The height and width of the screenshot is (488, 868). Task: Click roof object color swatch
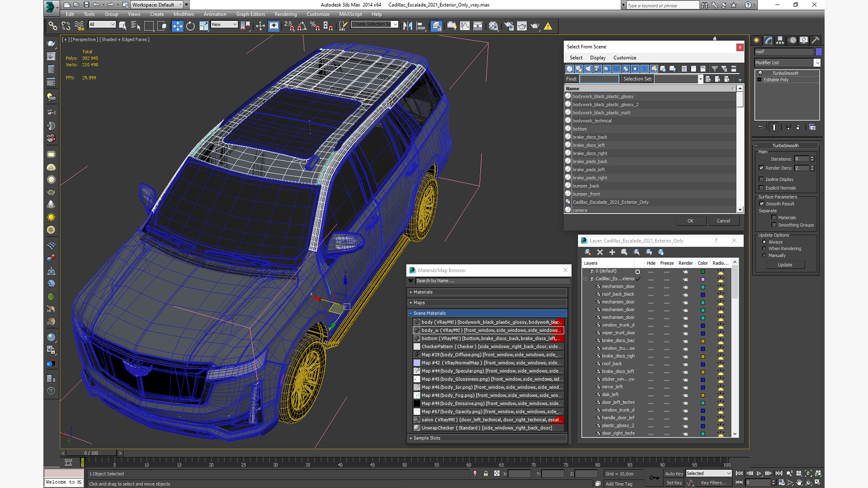click(x=819, y=52)
